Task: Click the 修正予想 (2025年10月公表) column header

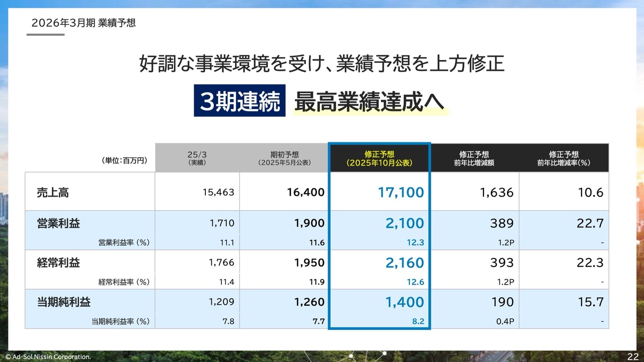Action: (379, 158)
